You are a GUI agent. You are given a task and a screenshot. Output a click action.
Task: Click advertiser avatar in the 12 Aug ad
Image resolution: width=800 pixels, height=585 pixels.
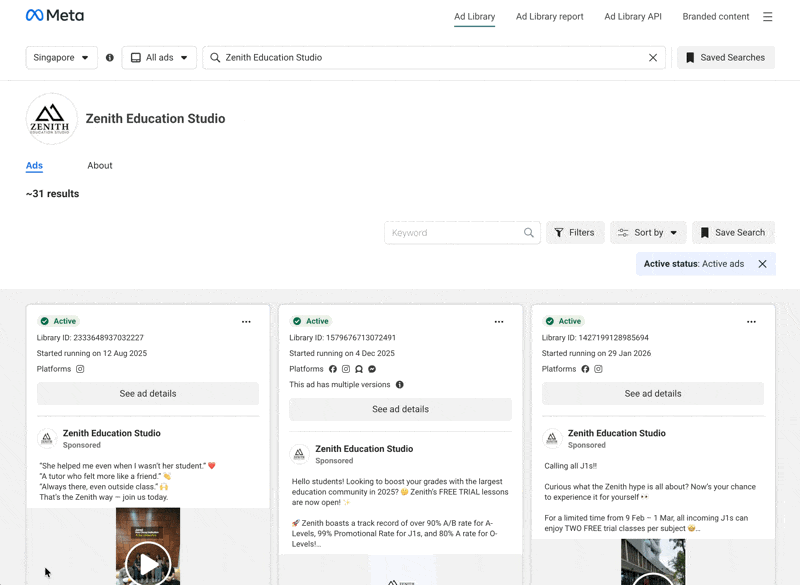coord(47,438)
